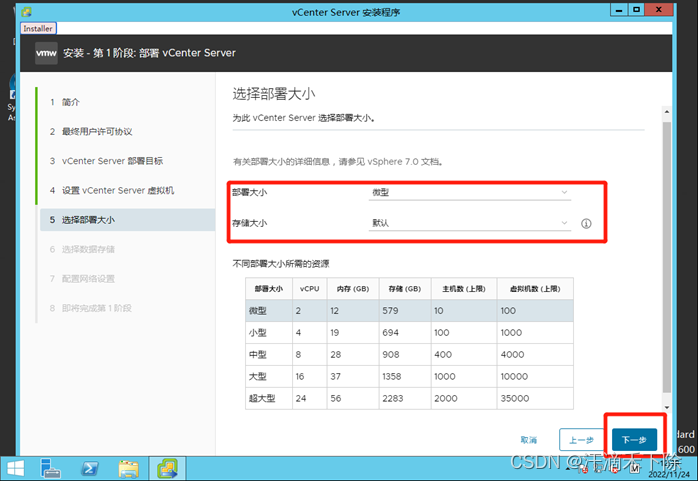The height and width of the screenshot is (481, 698).
Task: Go to step 2 最终用户许可协议
Action: (96, 131)
